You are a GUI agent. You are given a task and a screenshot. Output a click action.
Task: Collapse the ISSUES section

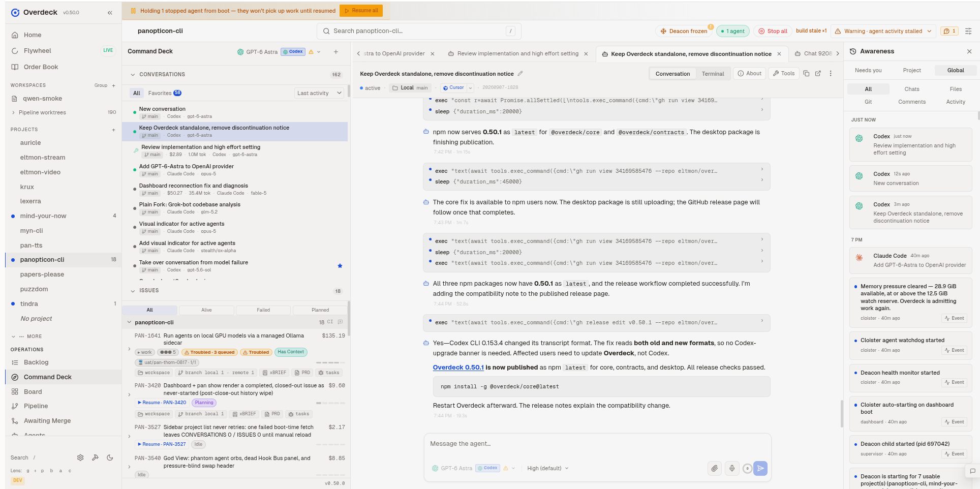tap(133, 291)
